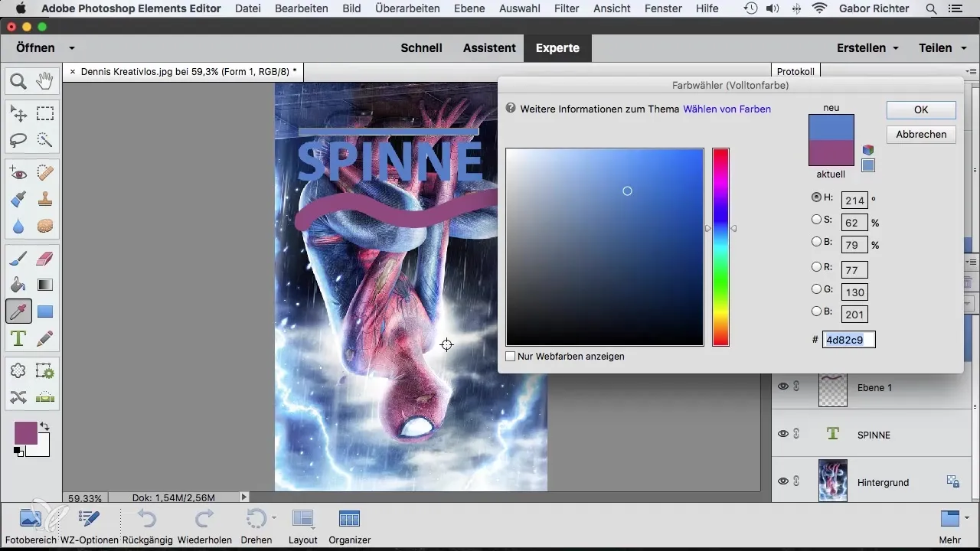Open the Teilen dropdown
Image resolution: width=980 pixels, height=551 pixels.
pyautogui.click(x=945, y=47)
